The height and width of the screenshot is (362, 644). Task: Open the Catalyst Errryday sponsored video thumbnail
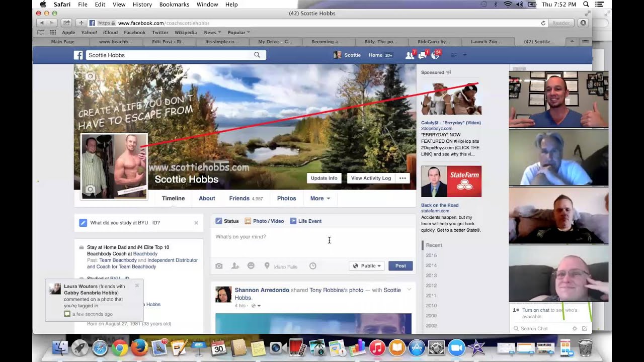point(451,100)
